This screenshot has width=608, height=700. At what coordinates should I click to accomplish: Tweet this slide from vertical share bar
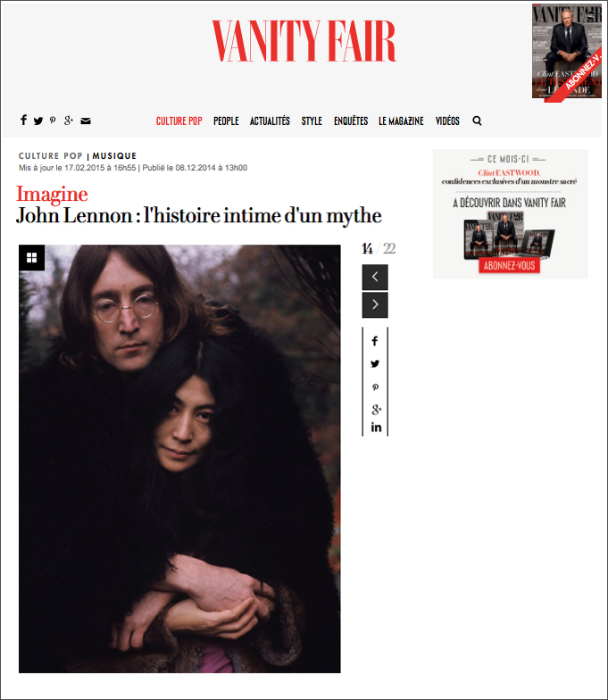coord(375,364)
